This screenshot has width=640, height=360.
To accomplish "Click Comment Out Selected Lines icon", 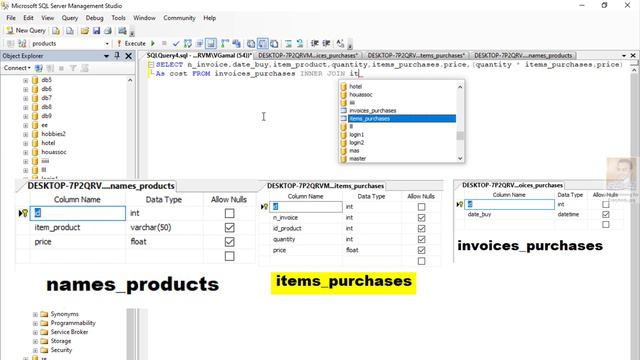I will pos(289,43).
